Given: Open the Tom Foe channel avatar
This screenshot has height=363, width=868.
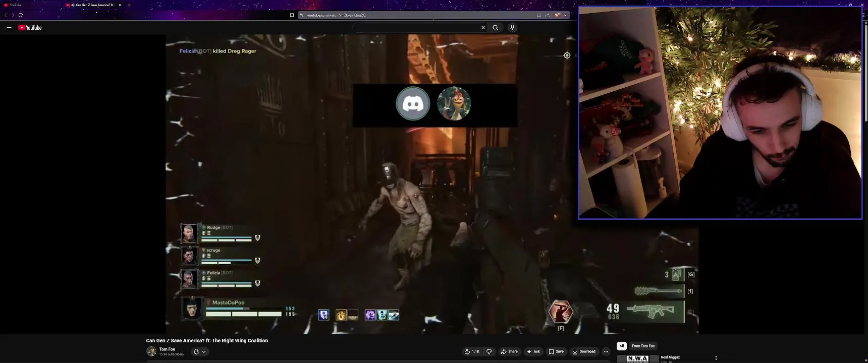Looking at the screenshot, I should click(x=151, y=351).
